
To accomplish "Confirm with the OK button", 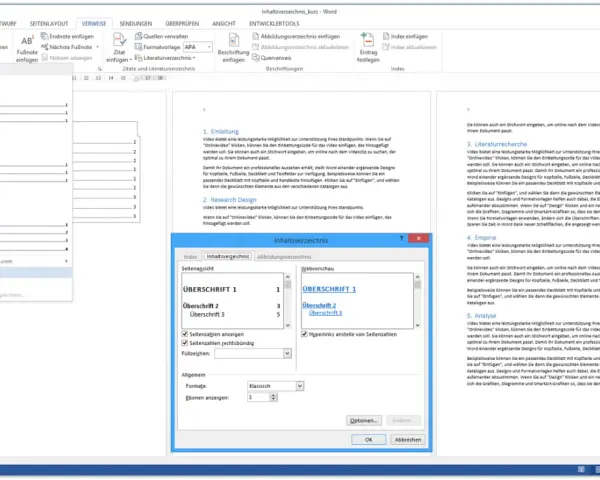I will 368,440.
